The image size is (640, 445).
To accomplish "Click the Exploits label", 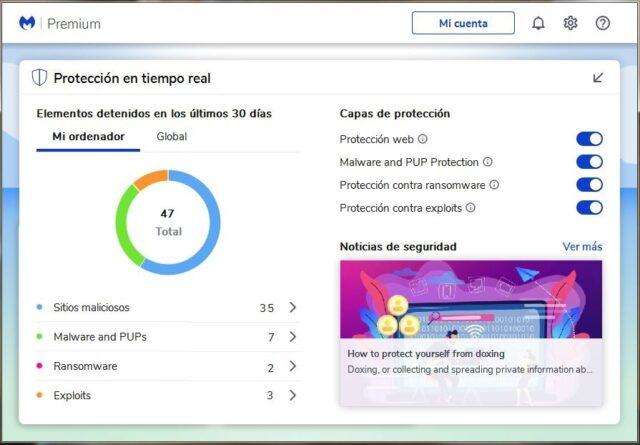I will pos(72,396).
